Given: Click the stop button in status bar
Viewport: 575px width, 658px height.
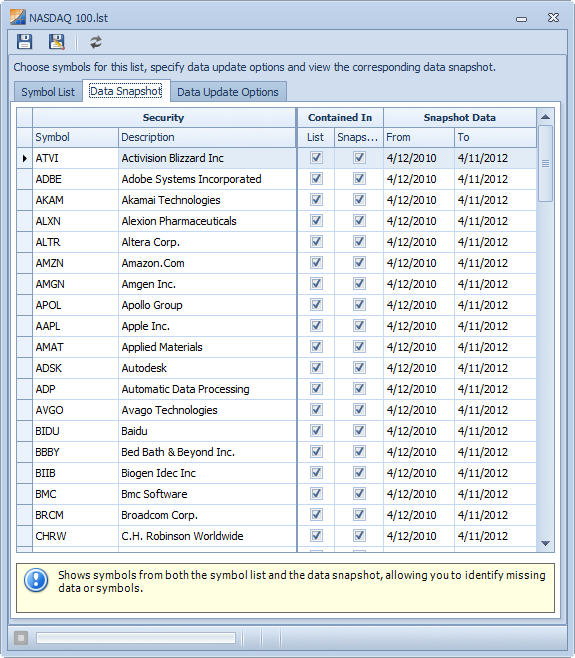Looking at the screenshot, I should tap(21, 638).
